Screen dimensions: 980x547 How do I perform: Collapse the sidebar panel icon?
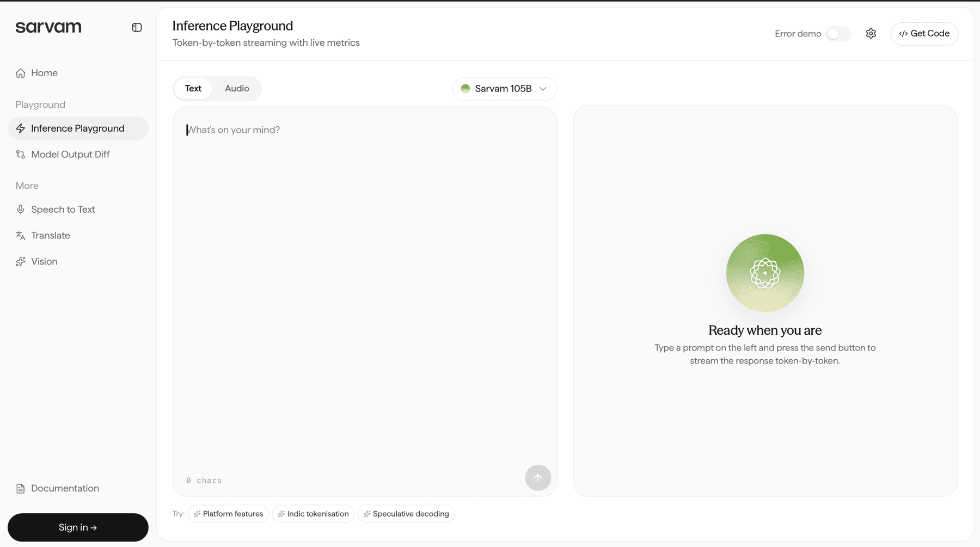(x=137, y=27)
